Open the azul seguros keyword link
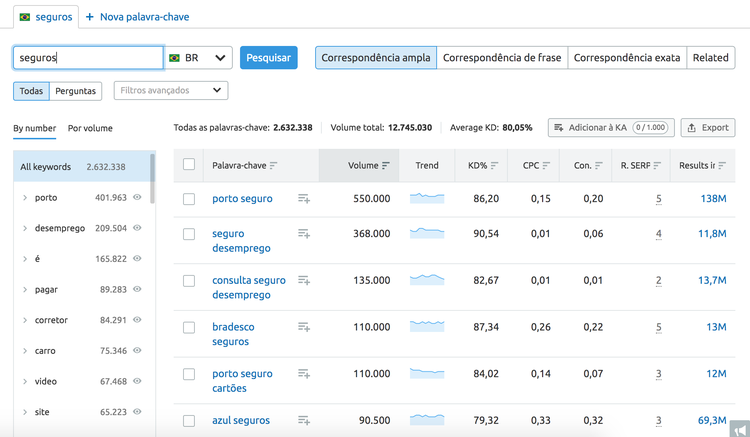Image resolution: width=750 pixels, height=437 pixels. tap(241, 420)
